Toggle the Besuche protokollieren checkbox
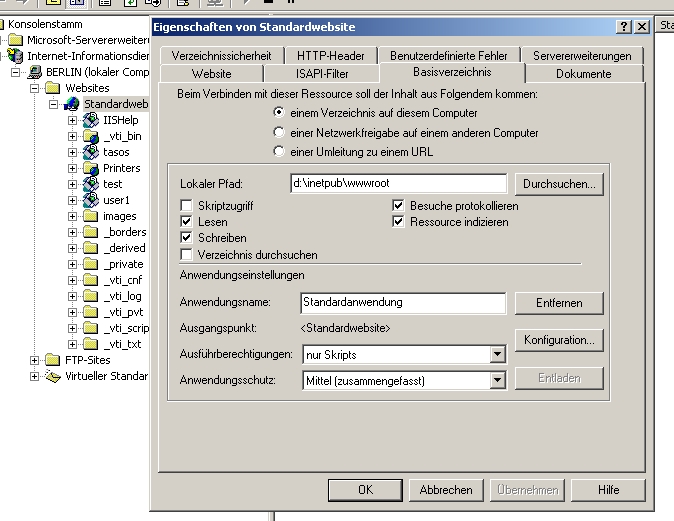 (400, 205)
